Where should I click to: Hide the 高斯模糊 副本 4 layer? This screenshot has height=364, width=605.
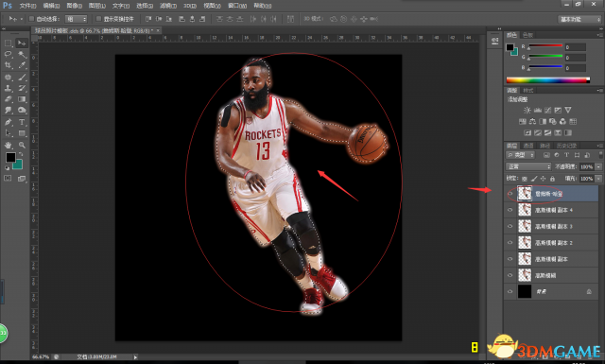[510, 210]
